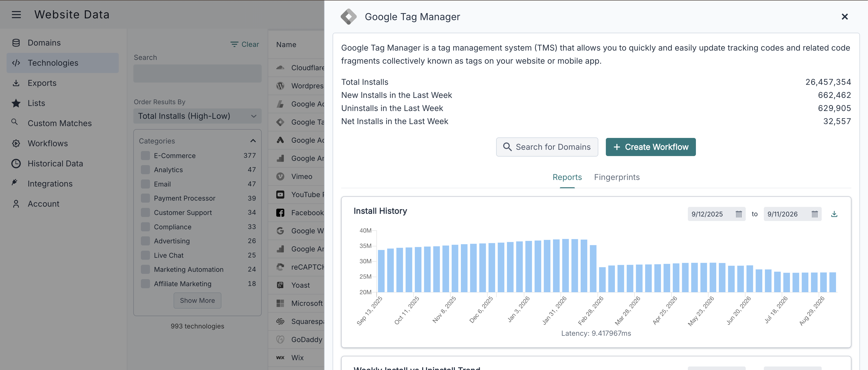868x370 pixels.
Task: Click the Account person icon
Action: 16,204
